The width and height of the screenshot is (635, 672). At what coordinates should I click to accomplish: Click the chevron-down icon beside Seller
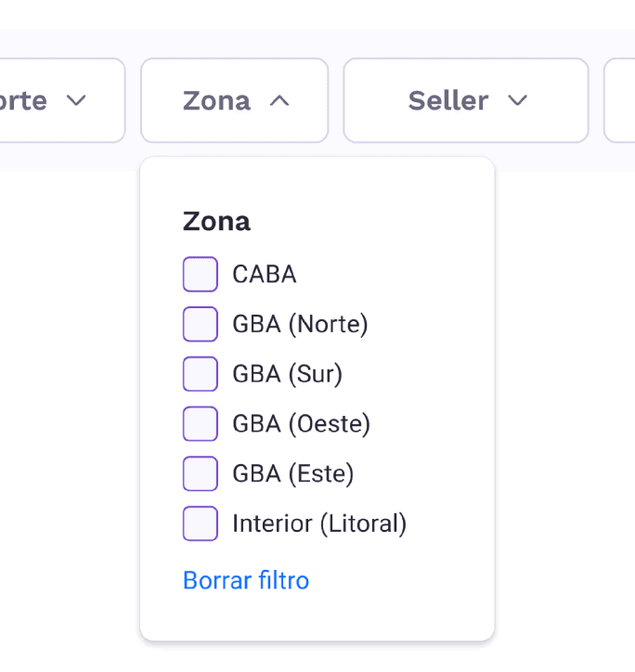pos(518,100)
